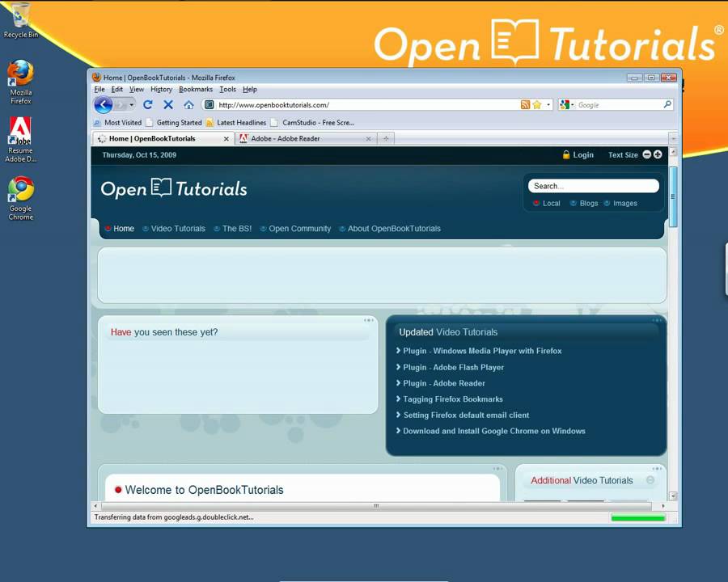This screenshot has width=728, height=582.
Task: Subscribe via the RSS feed icon
Action: pos(525,105)
